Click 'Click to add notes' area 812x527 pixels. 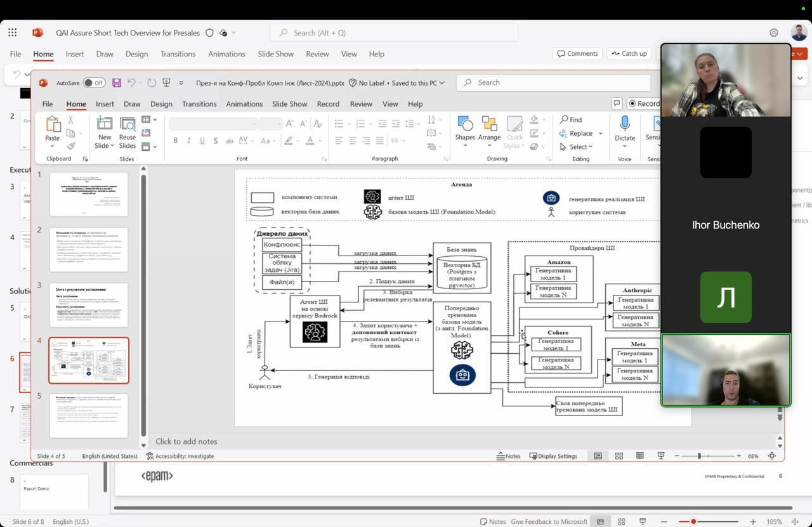pyautogui.click(x=186, y=441)
